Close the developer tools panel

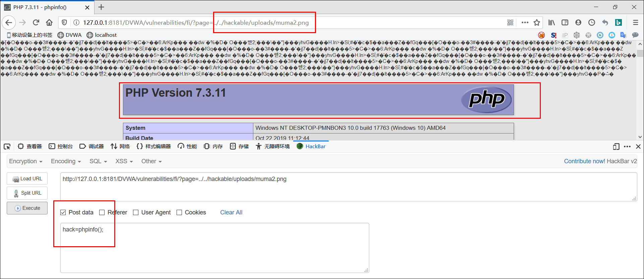coord(638,147)
